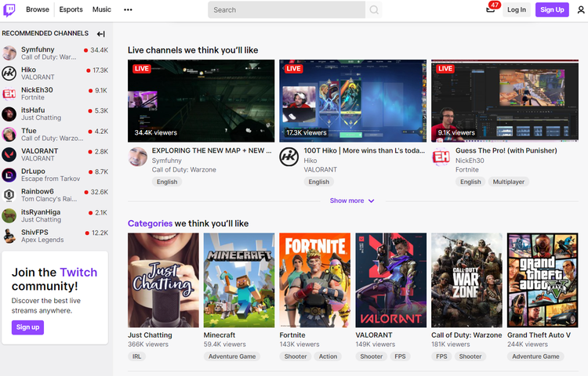Click Hiko's avatar under the stream card
The height and width of the screenshot is (376, 588).
click(289, 157)
